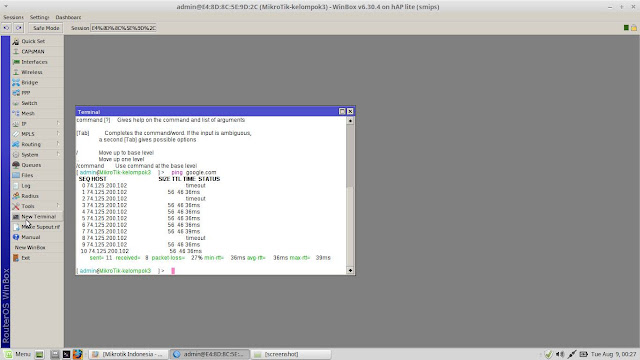Click the green status indicator in toolbar
Screen dimensions: 640x360
point(626,28)
